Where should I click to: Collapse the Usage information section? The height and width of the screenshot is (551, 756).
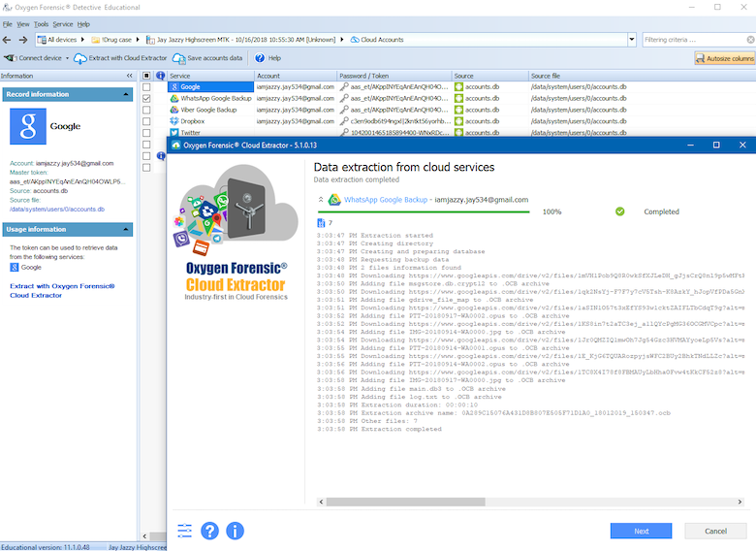click(x=126, y=229)
